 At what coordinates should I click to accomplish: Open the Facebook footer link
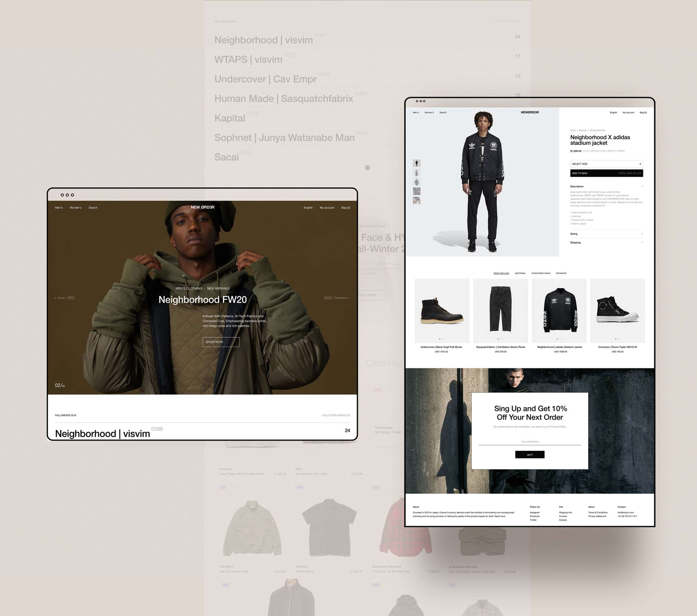pos(535,517)
